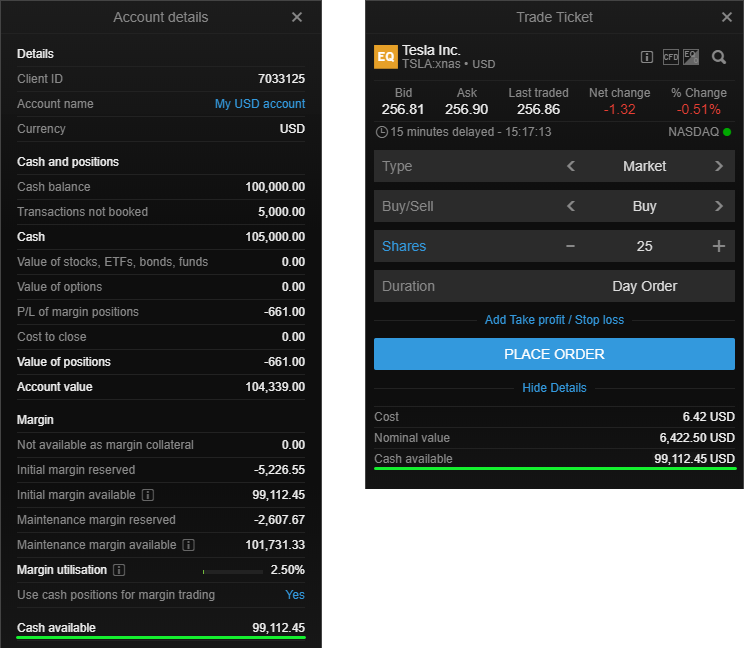Click the P/L of margin positions value

tap(285, 312)
